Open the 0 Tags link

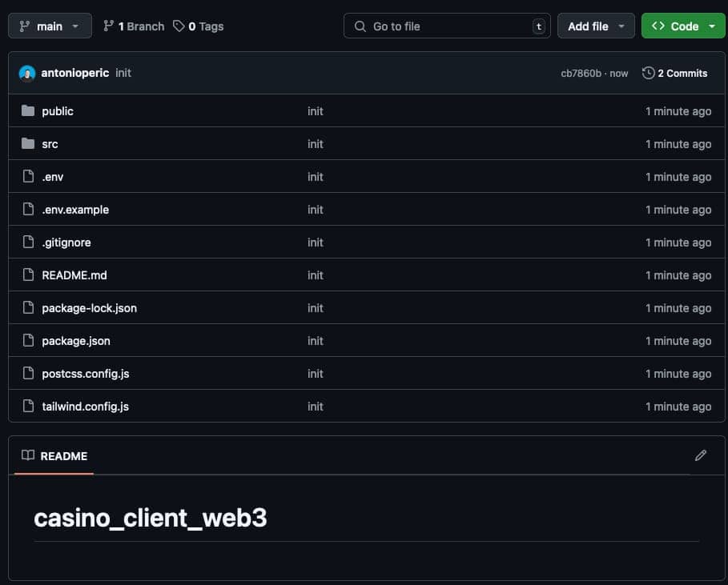tap(199, 26)
